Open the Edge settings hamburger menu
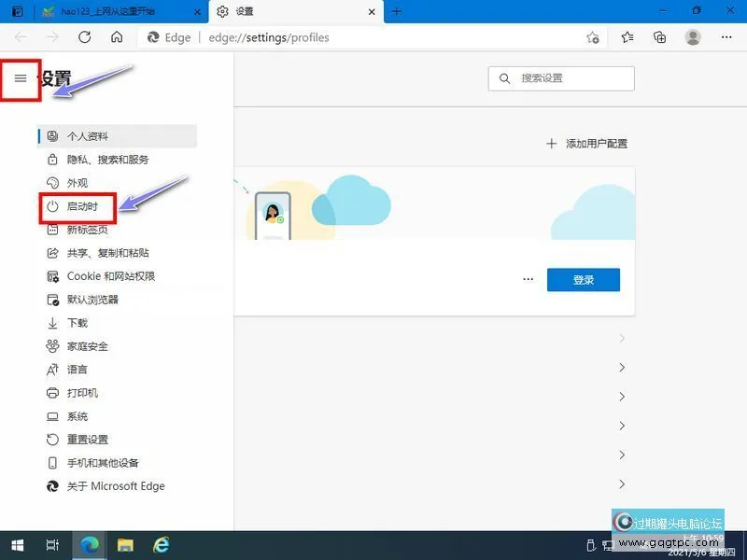 click(x=20, y=78)
